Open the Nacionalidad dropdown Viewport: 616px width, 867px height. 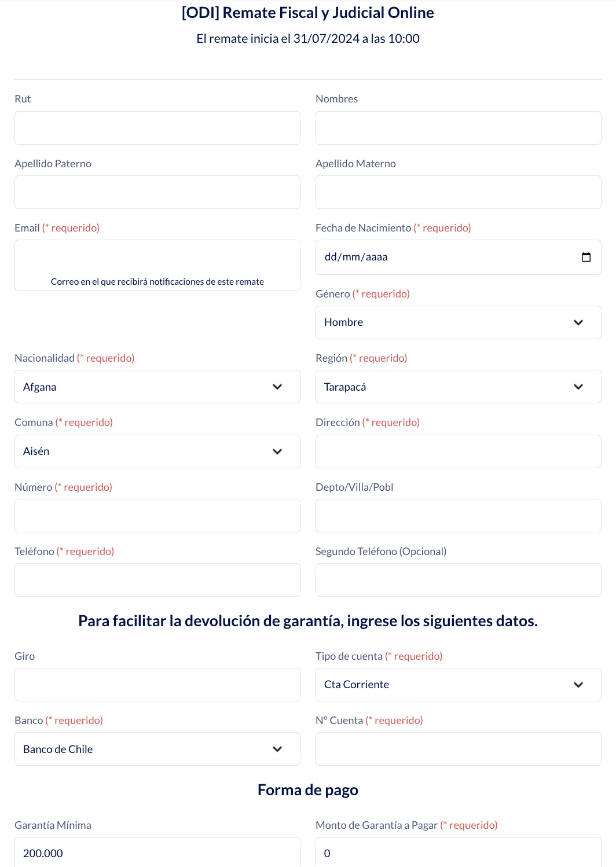[157, 387]
